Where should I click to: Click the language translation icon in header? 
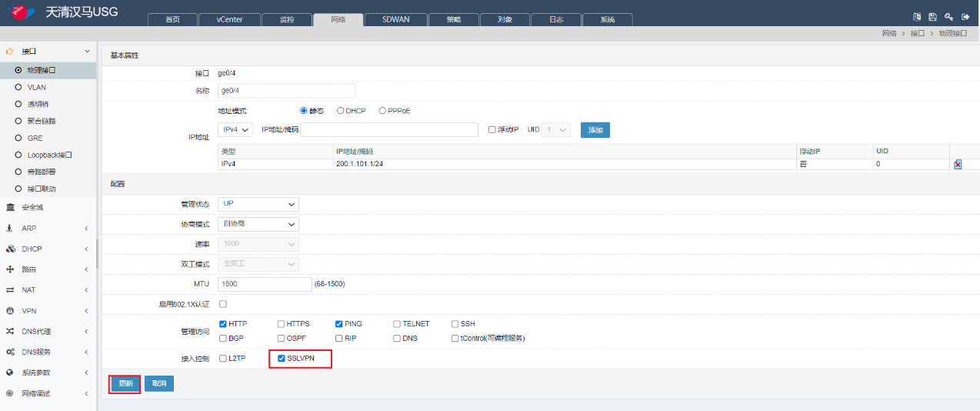pyautogui.click(x=916, y=16)
